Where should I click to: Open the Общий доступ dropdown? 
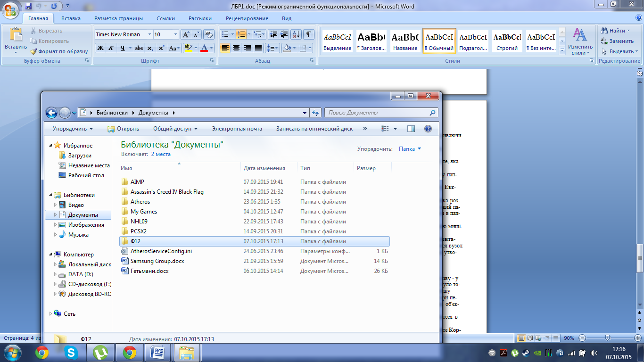pos(175,129)
